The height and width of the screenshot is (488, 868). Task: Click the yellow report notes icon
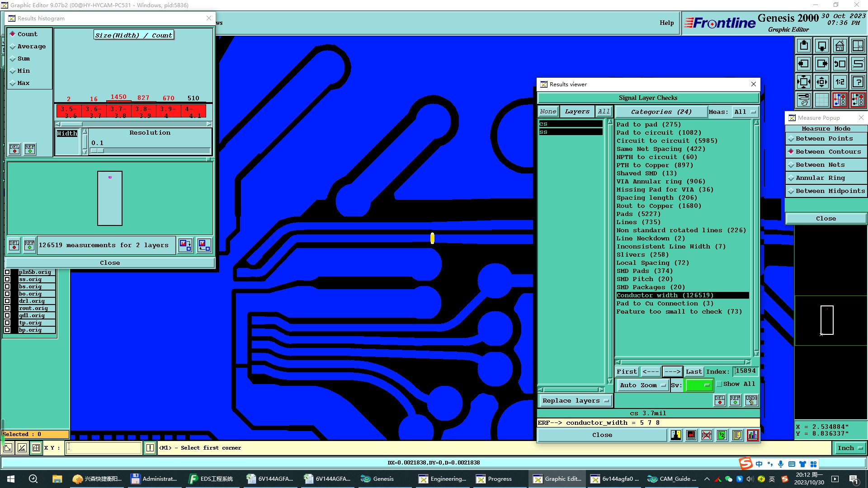tap(737, 435)
